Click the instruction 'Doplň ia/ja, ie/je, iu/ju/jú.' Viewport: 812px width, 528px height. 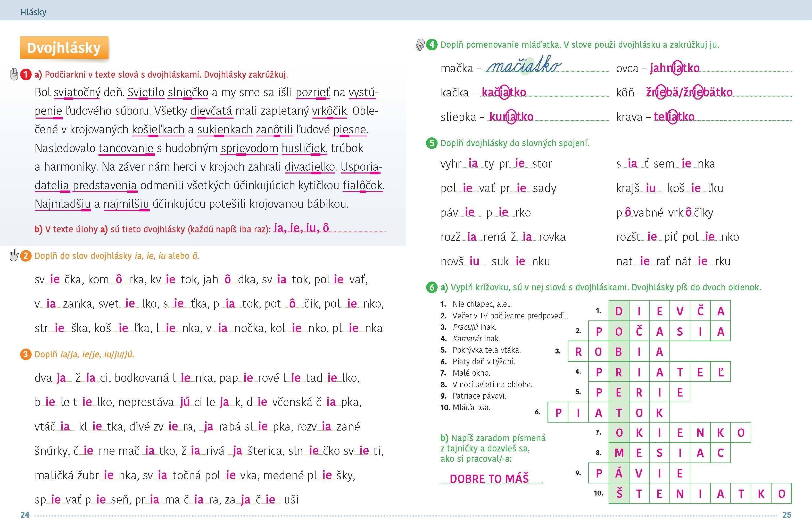pyautogui.click(x=84, y=354)
